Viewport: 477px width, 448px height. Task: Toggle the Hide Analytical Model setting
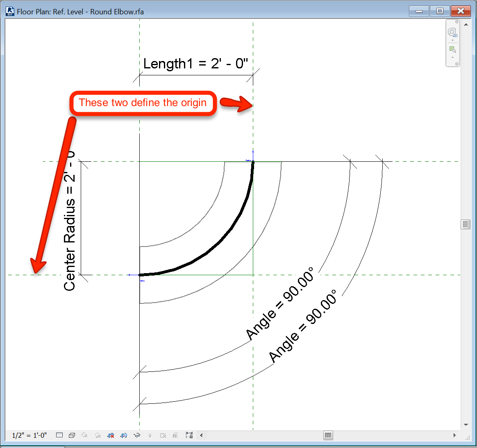pos(176,435)
